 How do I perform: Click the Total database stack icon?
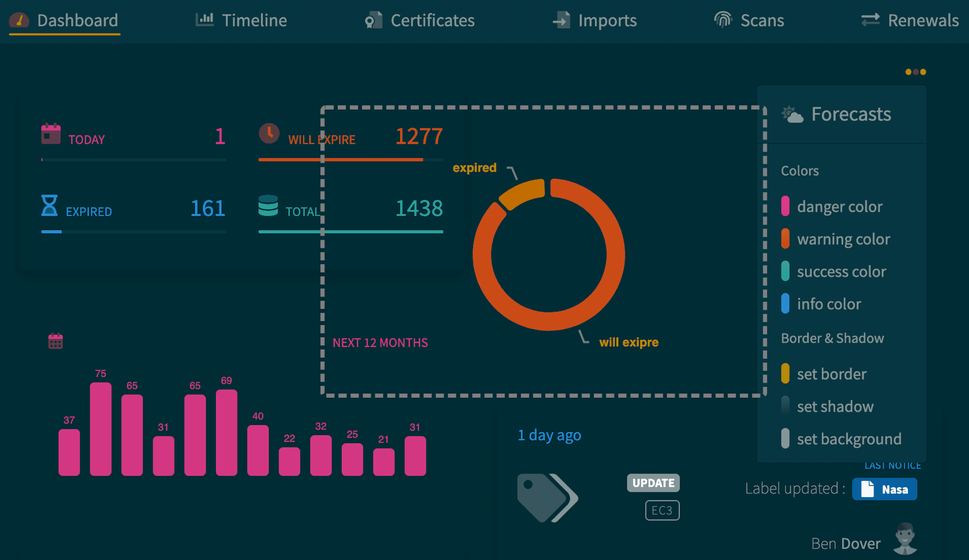coord(268,205)
